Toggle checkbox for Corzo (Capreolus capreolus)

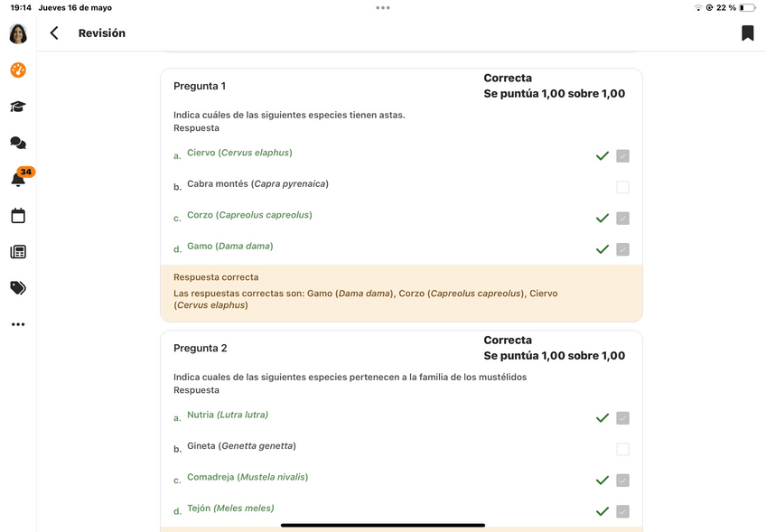622,219
